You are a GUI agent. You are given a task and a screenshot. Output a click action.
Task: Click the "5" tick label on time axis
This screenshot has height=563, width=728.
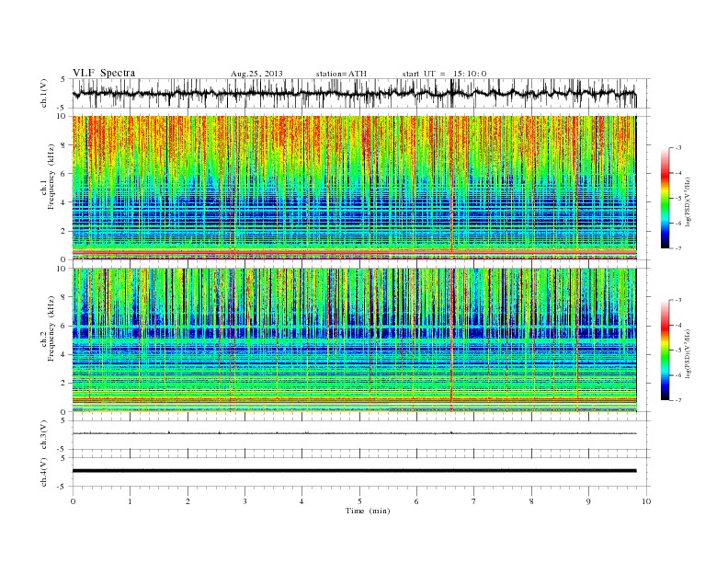[x=359, y=501]
